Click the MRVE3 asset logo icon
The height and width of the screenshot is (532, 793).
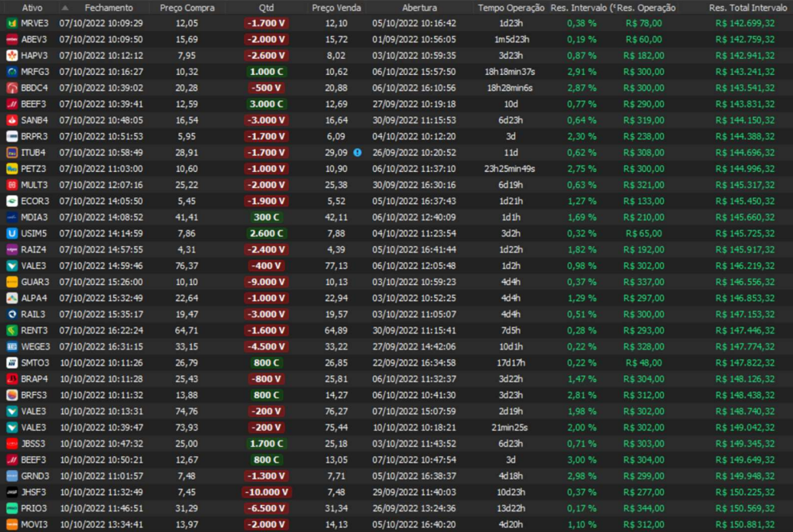(x=12, y=23)
